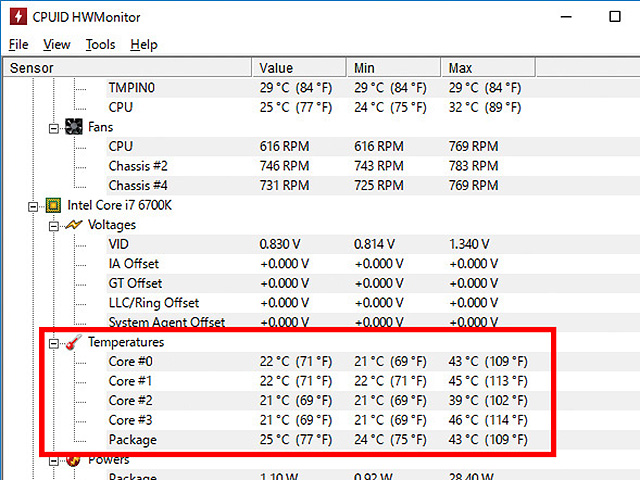Click the Powers flame icon
Screen dimensions: 640x480
[73, 460]
